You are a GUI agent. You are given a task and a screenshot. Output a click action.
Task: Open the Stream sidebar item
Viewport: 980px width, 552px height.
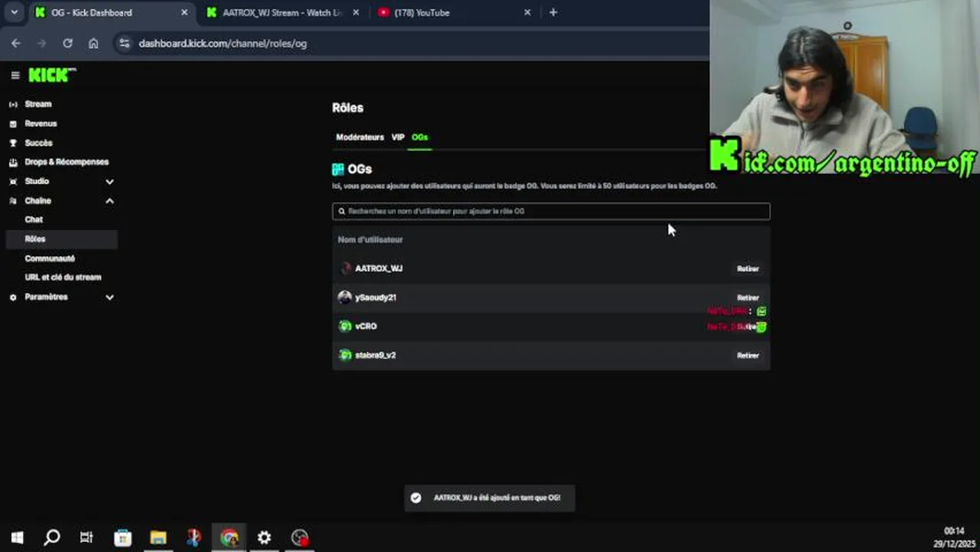click(x=38, y=104)
